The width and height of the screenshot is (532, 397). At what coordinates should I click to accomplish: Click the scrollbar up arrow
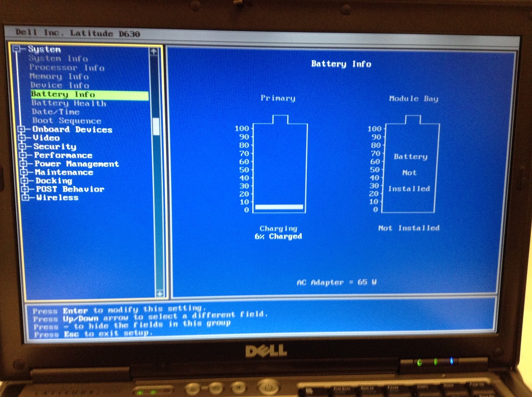pos(153,51)
